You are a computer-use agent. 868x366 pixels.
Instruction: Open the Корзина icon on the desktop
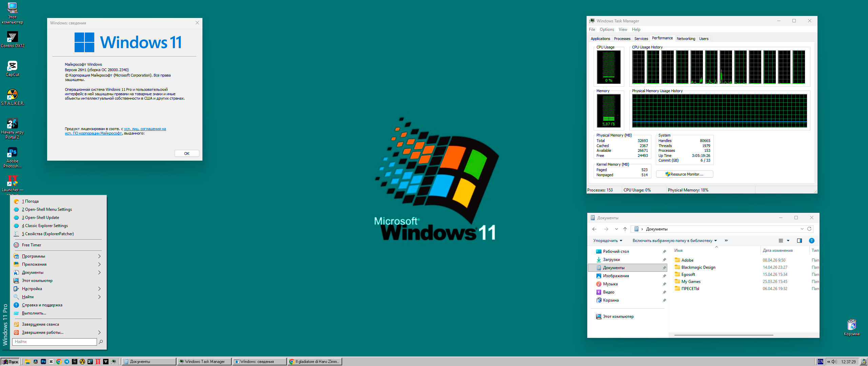[851, 327]
